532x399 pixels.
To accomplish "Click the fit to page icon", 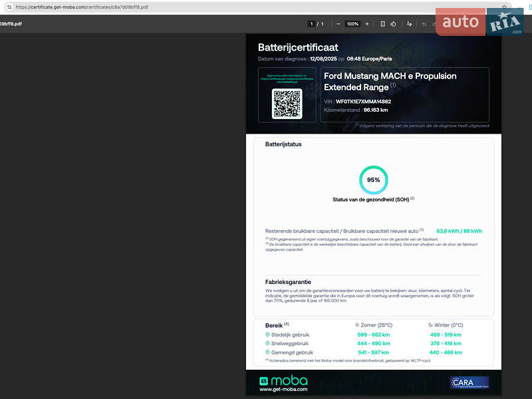I will point(383,24).
